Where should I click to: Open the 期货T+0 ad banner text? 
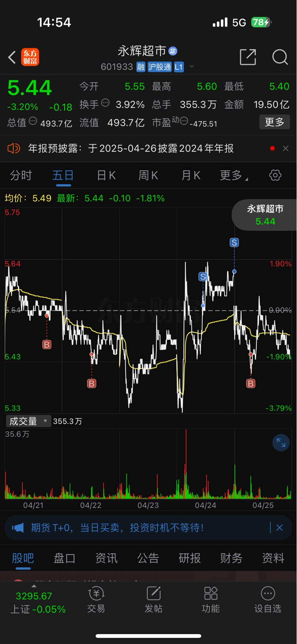coord(117,528)
